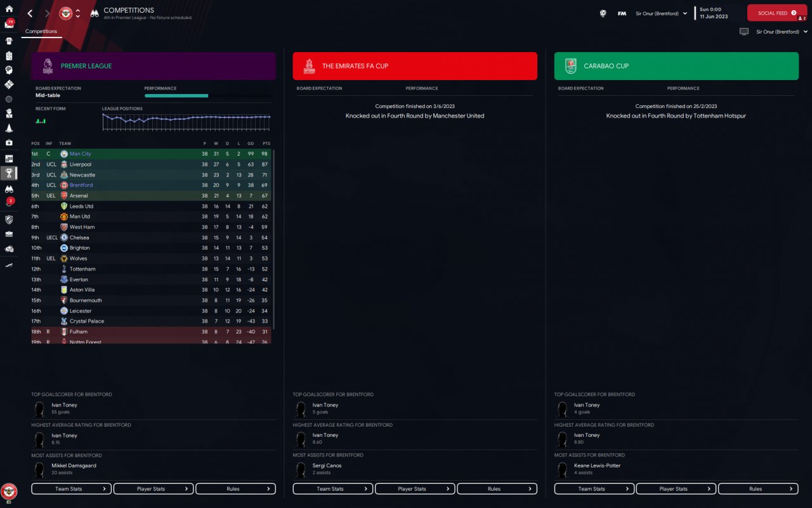
Task: Open the Club Info shield icon
Action: click(x=9, y=220)
